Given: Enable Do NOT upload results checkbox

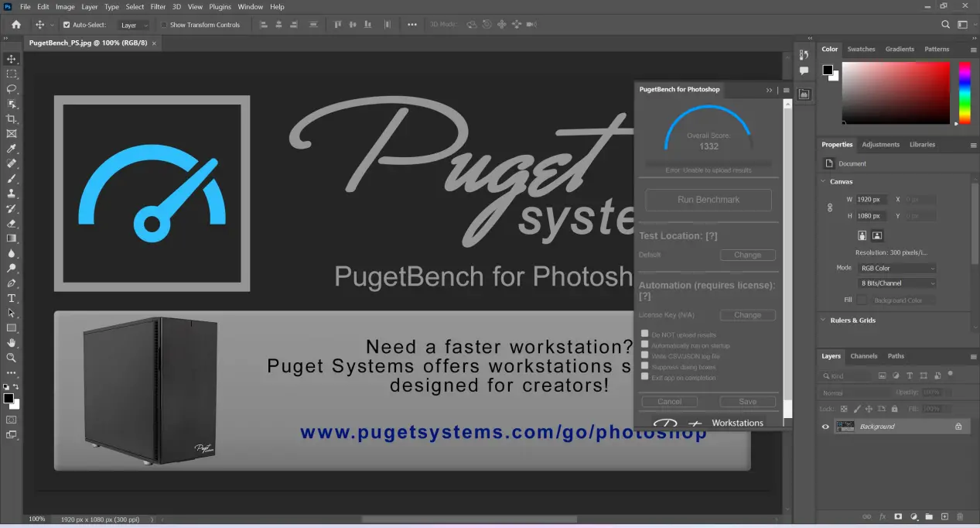Looking at the screenshot, I should tap(645, 334).
